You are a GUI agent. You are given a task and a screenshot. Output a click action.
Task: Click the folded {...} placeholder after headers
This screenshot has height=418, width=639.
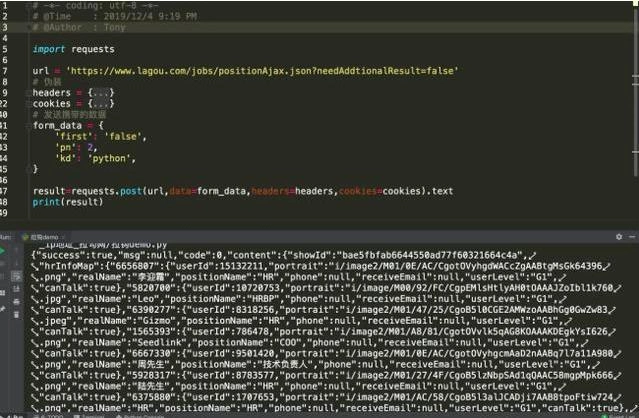[101, 93]
